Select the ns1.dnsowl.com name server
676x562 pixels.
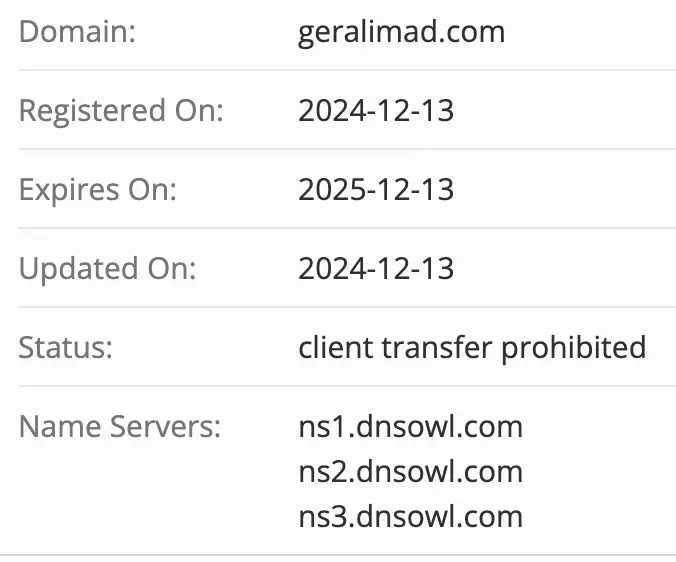point(410,427)
